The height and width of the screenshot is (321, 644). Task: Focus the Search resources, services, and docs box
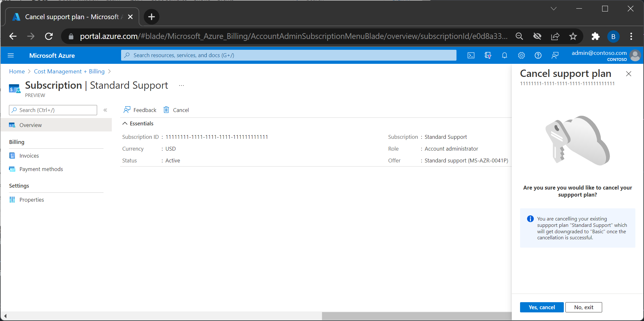click(x=289, y=55)
